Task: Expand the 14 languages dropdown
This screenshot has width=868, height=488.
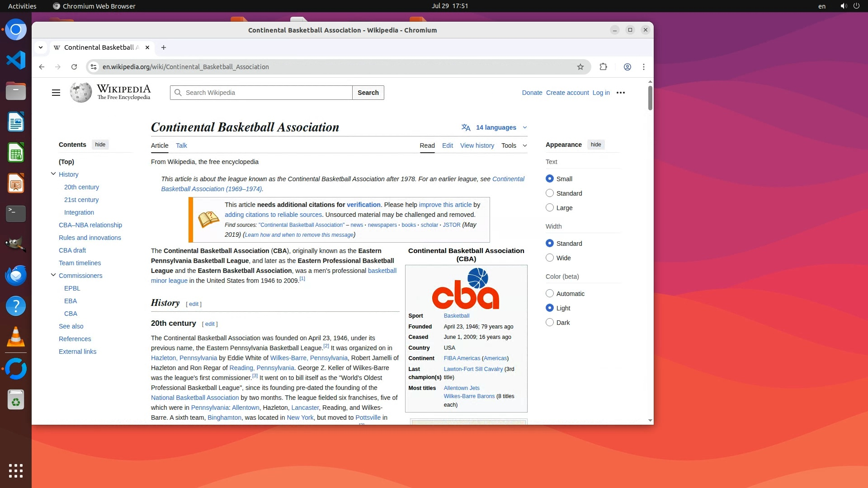Action: coord(495,127)
